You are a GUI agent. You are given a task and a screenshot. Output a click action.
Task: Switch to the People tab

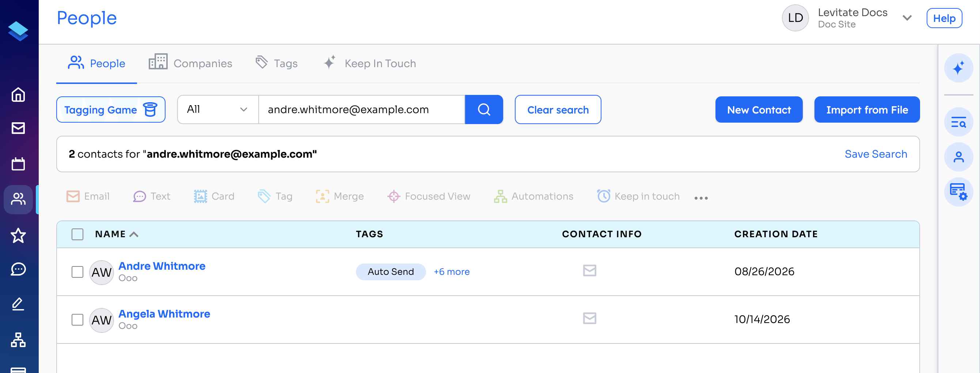(x=96, y=63)
